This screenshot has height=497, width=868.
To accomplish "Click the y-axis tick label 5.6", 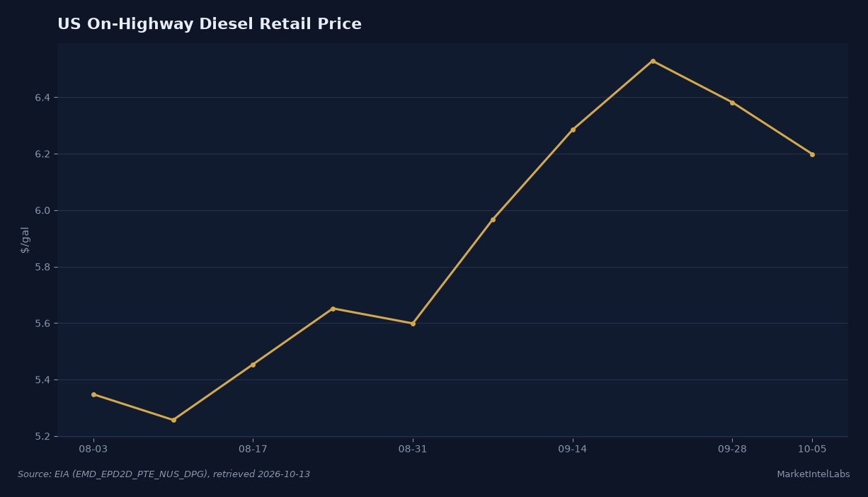I will pos(42,324).
